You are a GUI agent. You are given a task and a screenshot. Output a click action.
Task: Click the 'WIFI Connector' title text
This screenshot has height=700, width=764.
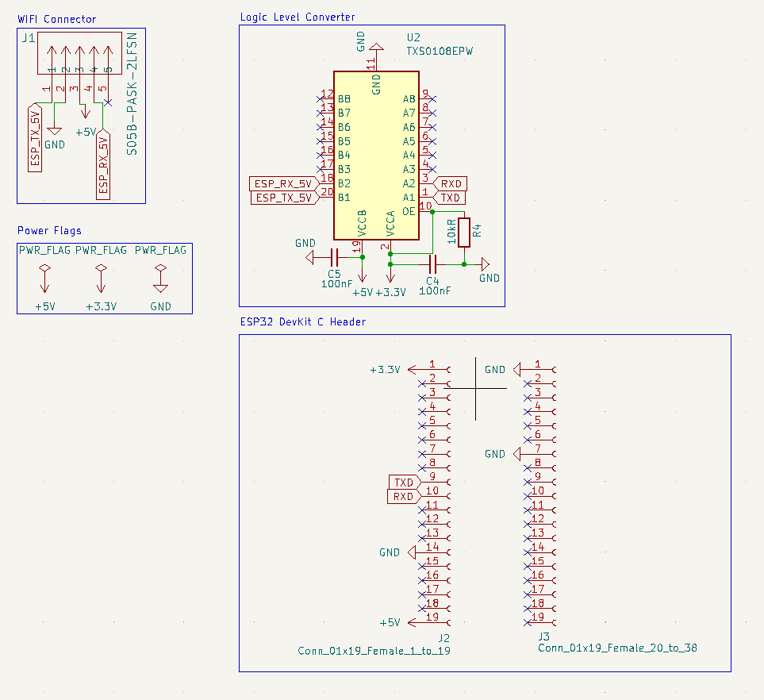click(57, 20)
